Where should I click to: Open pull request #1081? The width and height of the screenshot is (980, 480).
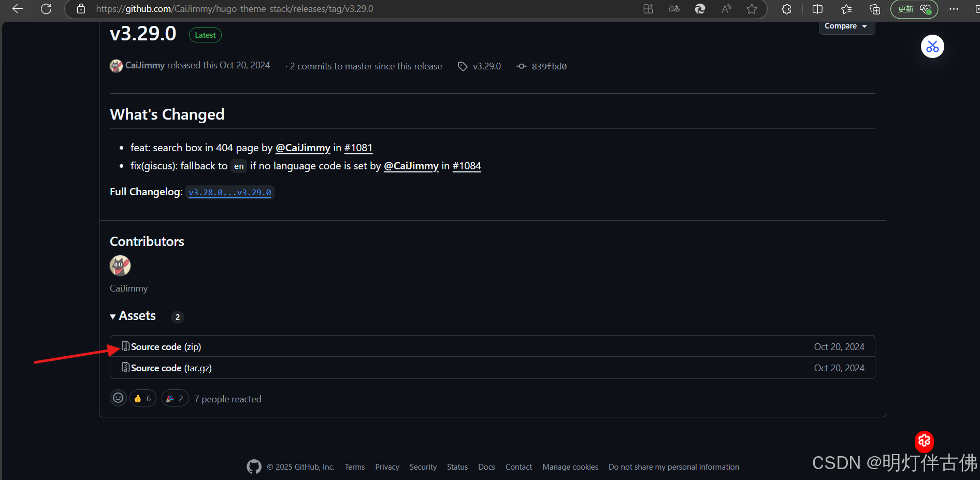coord(358,148)
